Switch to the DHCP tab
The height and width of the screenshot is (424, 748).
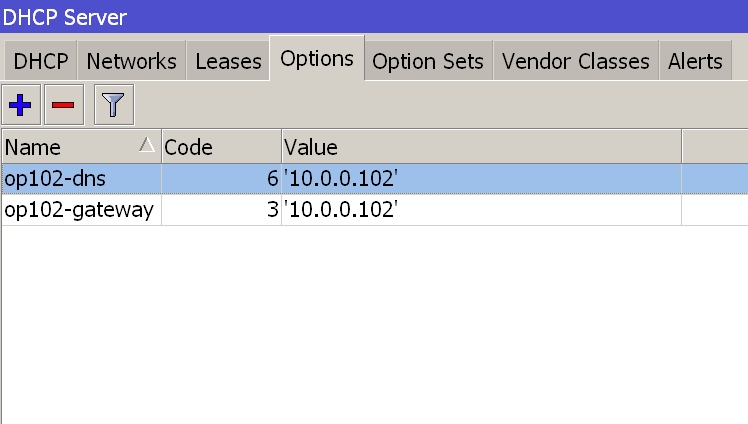(40, 61)
